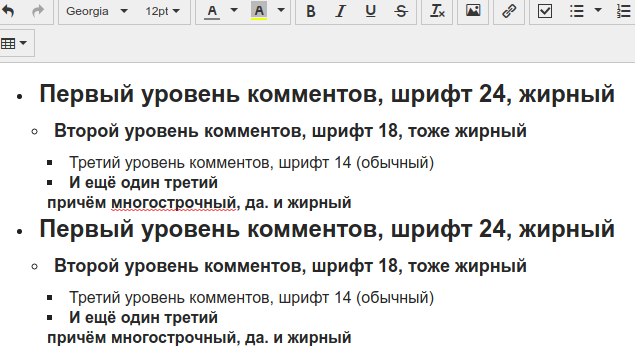Apply the font color button

coord(212,11)
